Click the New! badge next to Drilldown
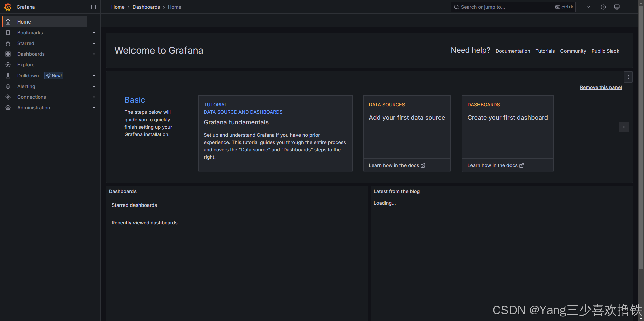 (x=54, y=76)
